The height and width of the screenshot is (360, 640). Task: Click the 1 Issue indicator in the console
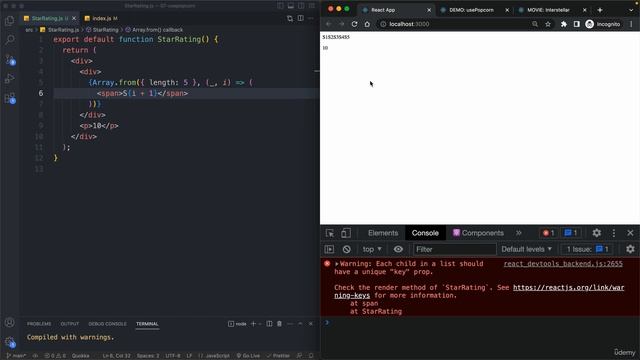tap(587, 249)
